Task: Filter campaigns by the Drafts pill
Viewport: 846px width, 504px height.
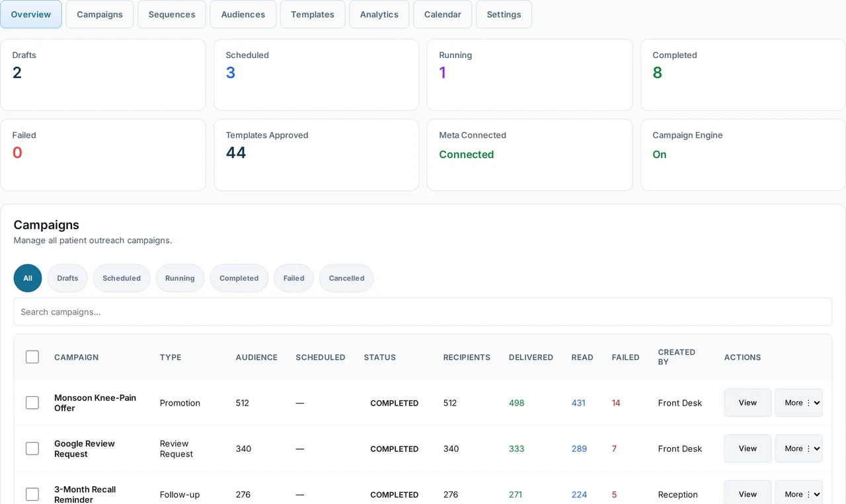Action: (67, 278)
